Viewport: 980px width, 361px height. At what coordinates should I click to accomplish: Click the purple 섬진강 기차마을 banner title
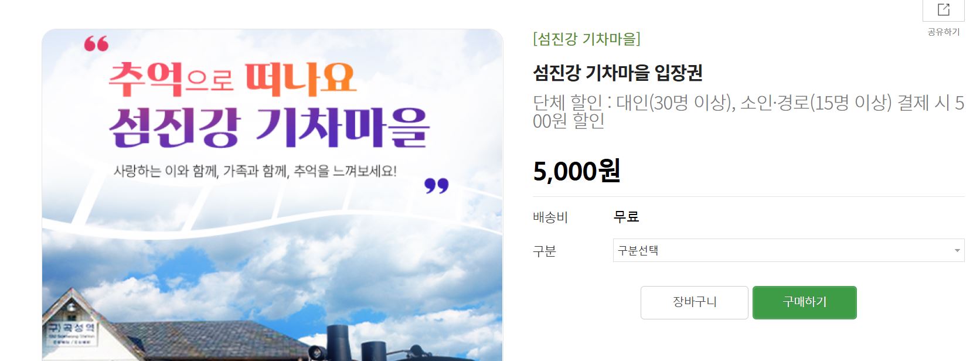click(269, 127)
